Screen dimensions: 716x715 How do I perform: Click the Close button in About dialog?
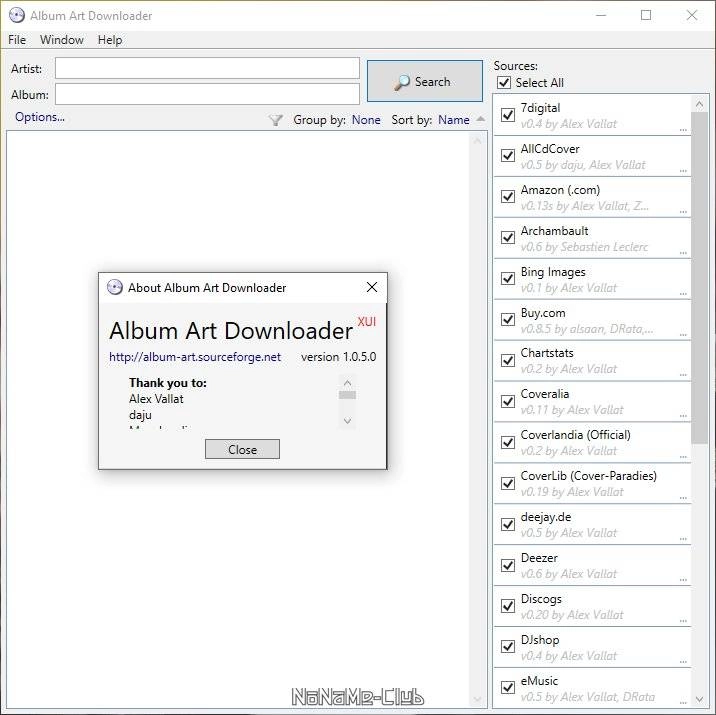click(242, 449)
